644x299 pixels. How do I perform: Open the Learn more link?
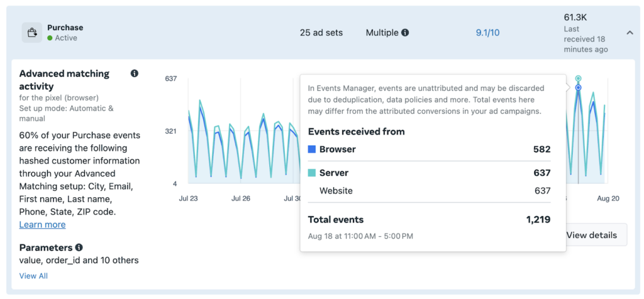(x=42, y=224)
